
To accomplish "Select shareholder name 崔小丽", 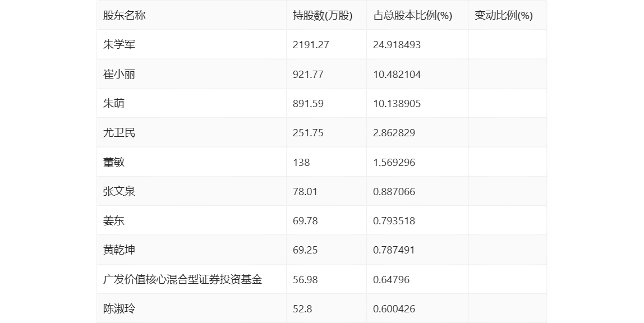I will [x=119, y=74].
